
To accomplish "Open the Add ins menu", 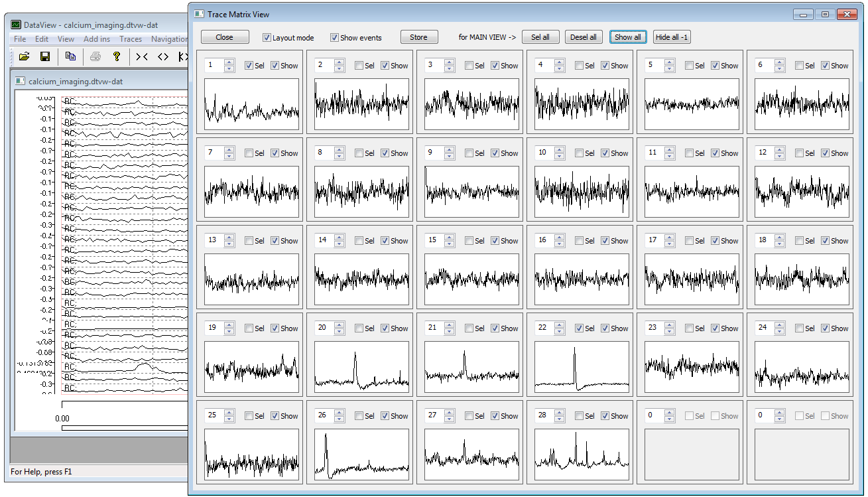I will pos(97,39).
